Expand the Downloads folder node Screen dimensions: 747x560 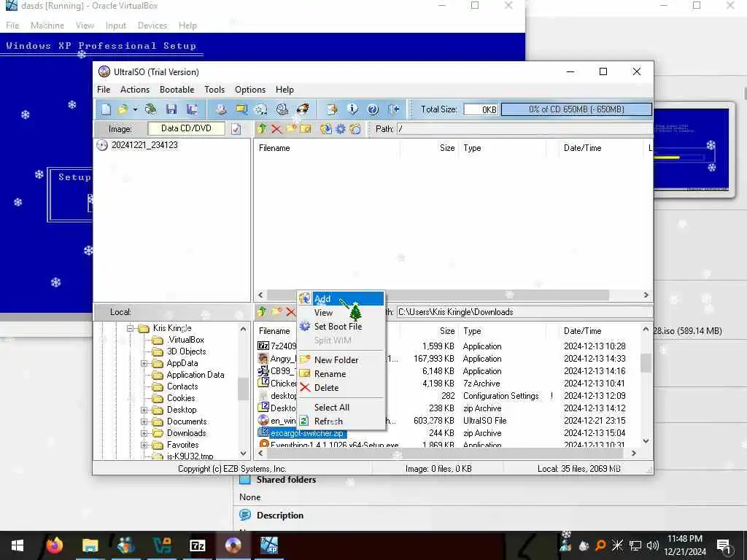[144, 433]
